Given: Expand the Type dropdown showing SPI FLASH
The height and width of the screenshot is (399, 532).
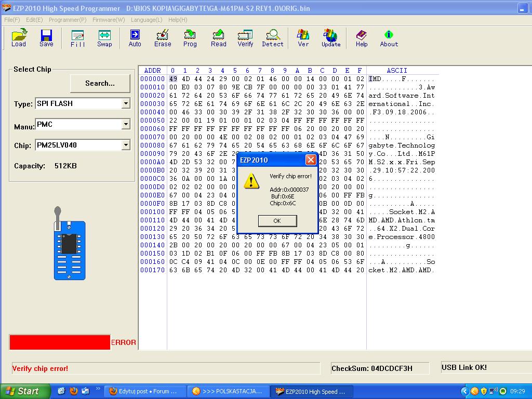Looking at the screenshot, I should pyautogui.click(x=126, y=103).
